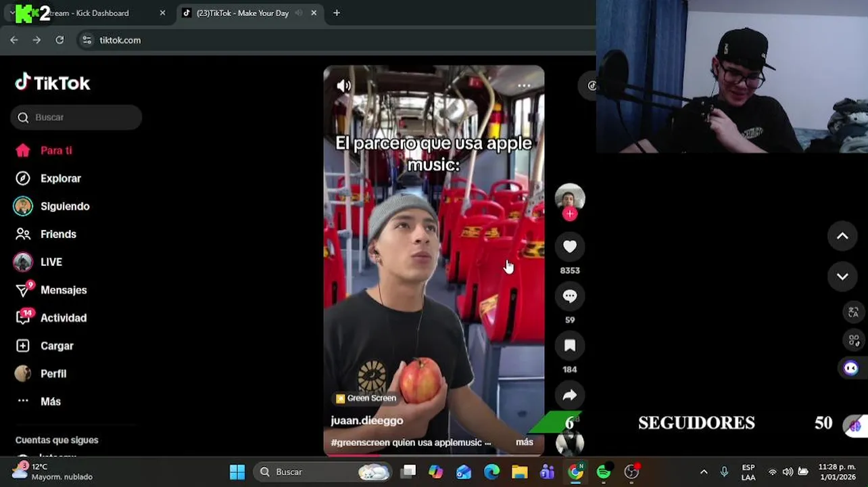Open the video three-dots options menu
This screenshot has height=487, width=868.
(x=524, y=86)
